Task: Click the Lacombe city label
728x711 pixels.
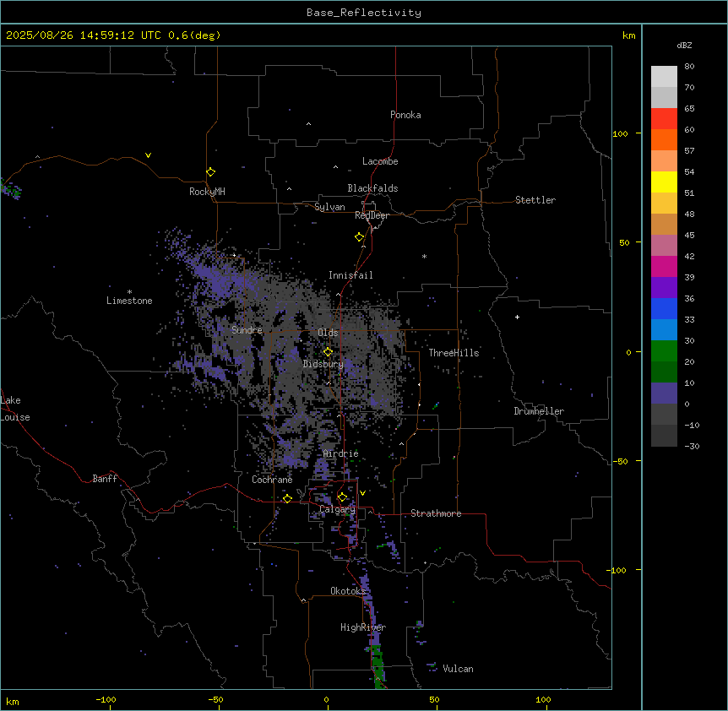Action: pos(380,161)
